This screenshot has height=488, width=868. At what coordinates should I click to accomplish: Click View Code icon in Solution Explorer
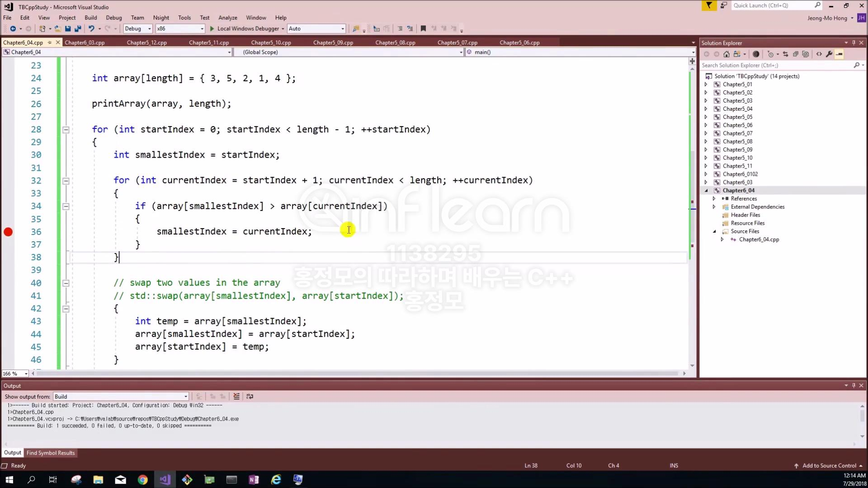click(819, 54)
